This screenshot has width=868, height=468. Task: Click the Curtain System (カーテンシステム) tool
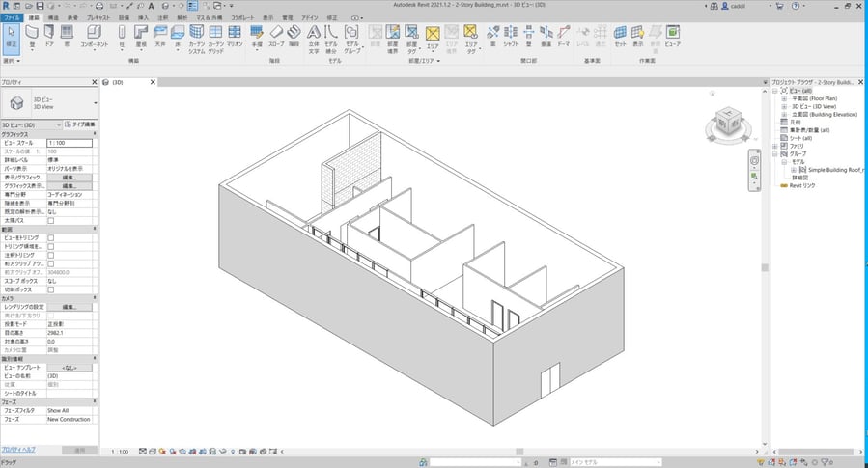[x=197, y=39]
